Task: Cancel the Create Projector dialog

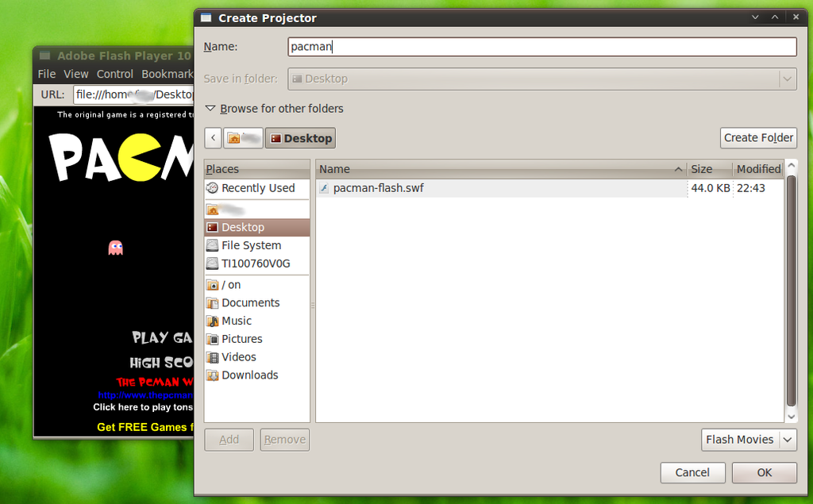Action: [692, 472]
